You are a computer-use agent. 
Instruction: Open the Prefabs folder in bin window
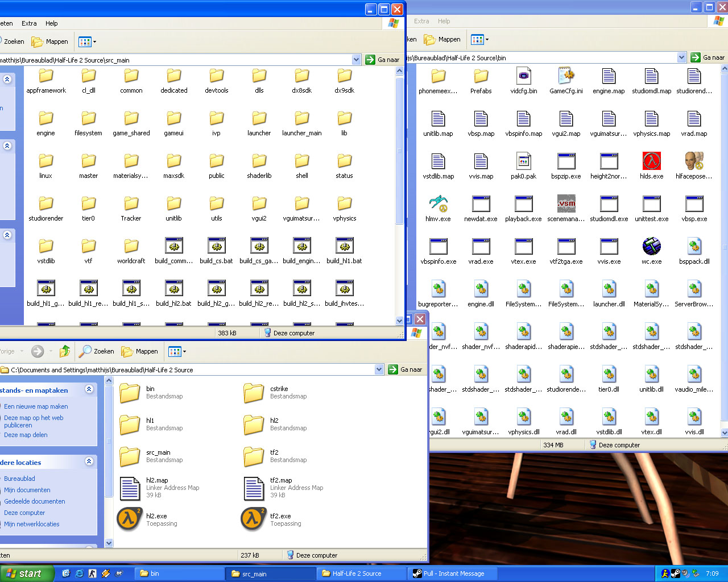tap(481, 76)
